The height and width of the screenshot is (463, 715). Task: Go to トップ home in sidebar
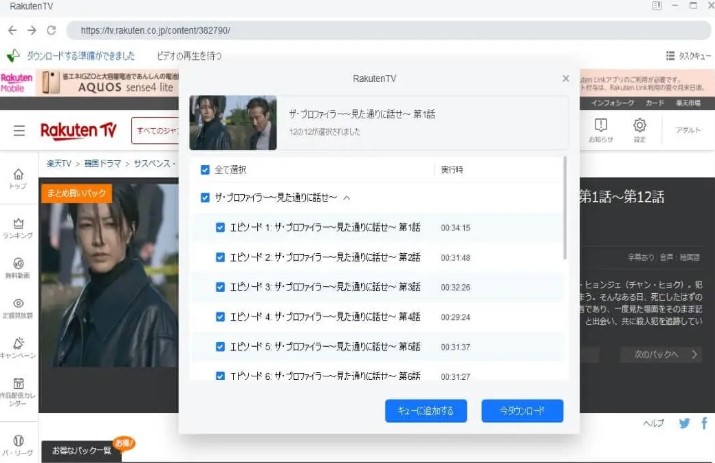coord(18,179)
